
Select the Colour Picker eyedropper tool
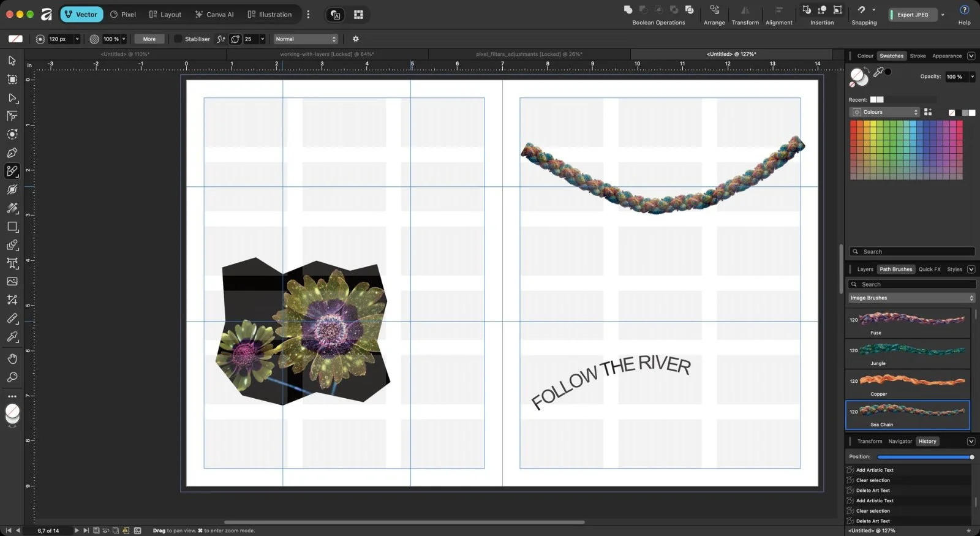[12, 337]
